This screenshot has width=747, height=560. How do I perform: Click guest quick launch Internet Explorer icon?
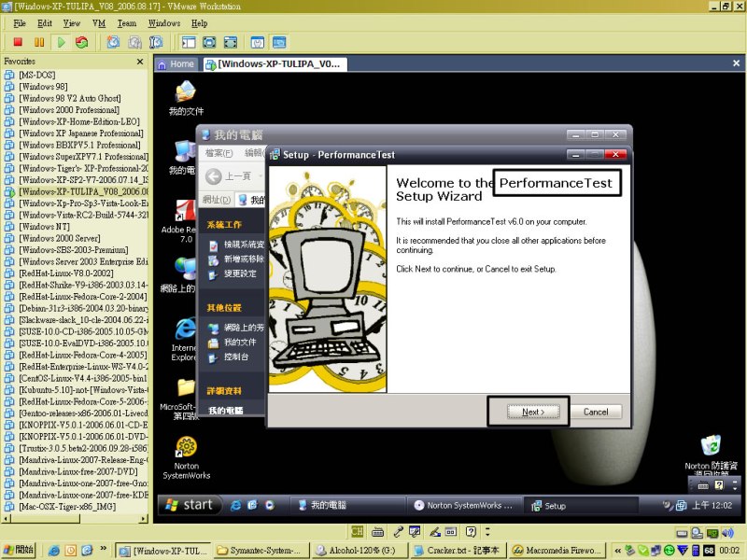[235, 505]
